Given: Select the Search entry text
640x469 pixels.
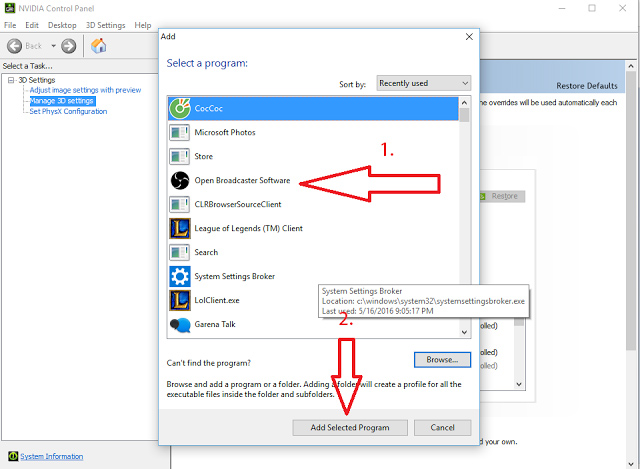Looking at the screenshot, I should pyautogui.click(x=206, y=252).
